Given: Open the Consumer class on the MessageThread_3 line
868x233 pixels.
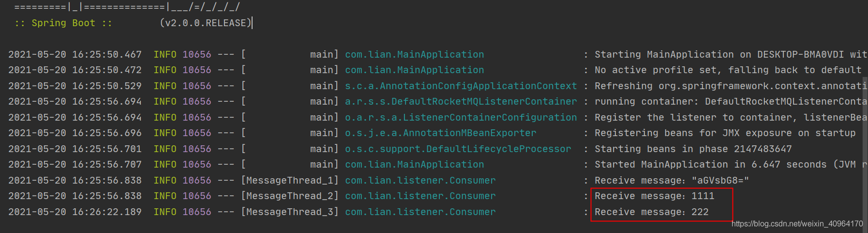Looking at the screenshot, I should pyautogui.click(x=420, y=212).
